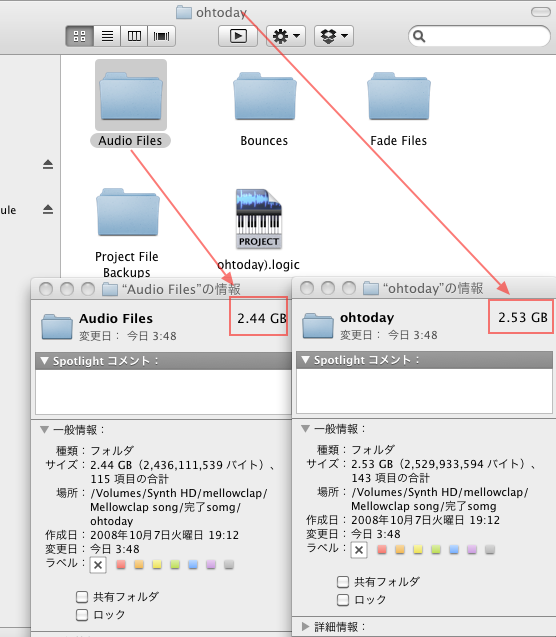Choose green label in ohtoday info
The image size is (556, 637).
[436, 550]
